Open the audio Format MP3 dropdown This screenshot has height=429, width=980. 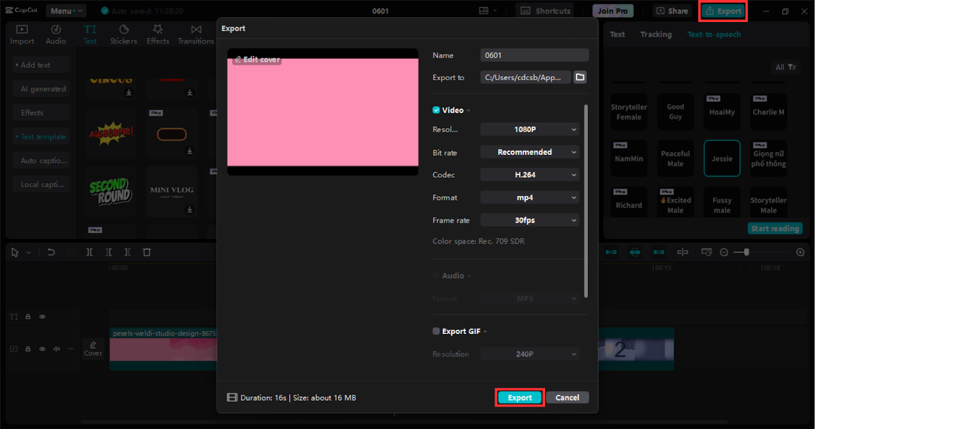click(530, 298)
